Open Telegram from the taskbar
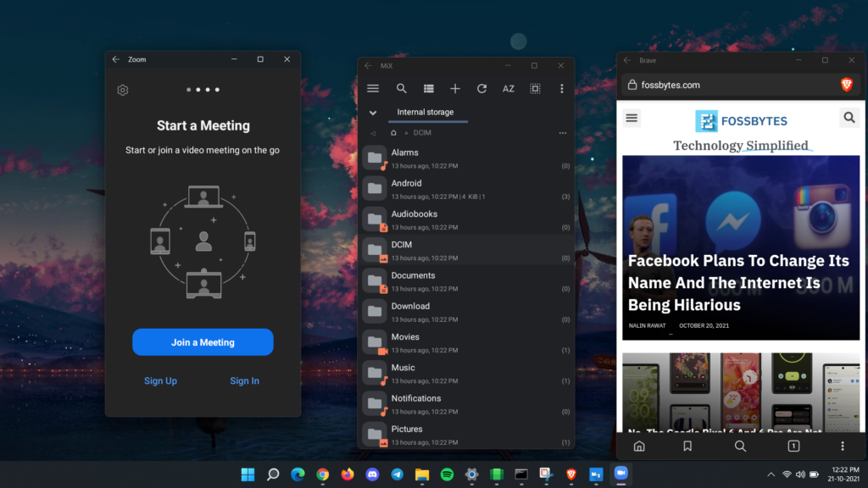868x488 pixels. (x=397, y=474)
